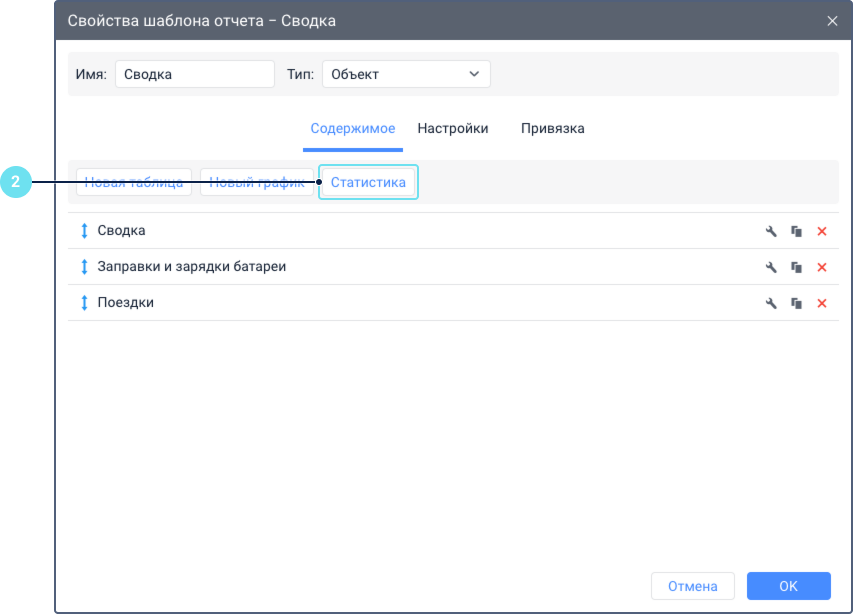This screenshot has height=614, width=853.
Task: Confirm with the OK button
Action: (788, 586)
